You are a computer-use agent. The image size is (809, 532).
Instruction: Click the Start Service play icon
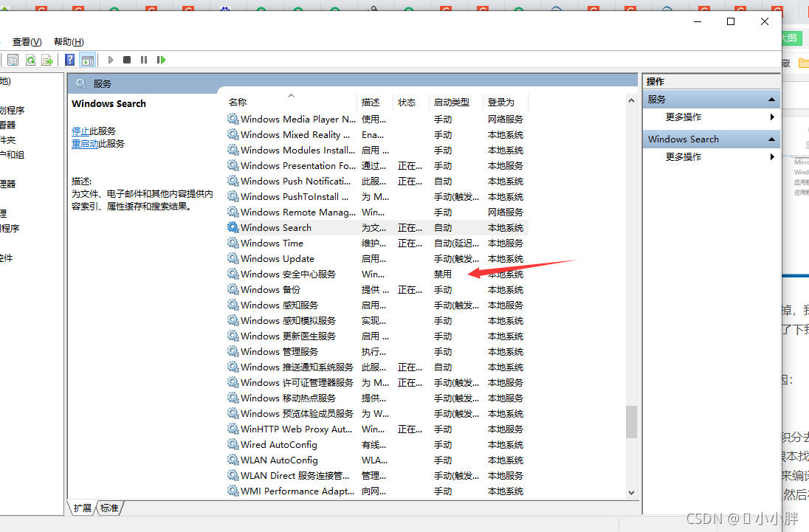(111, 60)
